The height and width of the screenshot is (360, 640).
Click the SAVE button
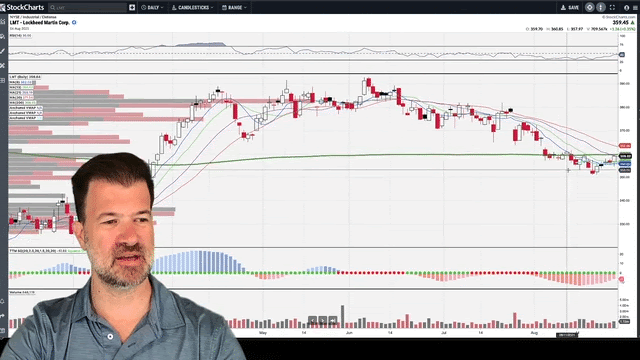click(570, 7)
